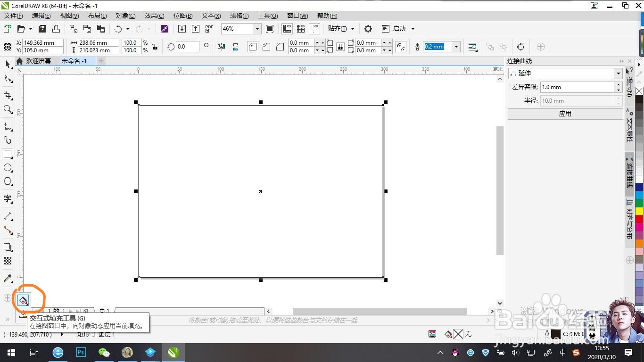Select the Freehand drawing tool
This screenshot has height=362, width=644.
(8, 127)
